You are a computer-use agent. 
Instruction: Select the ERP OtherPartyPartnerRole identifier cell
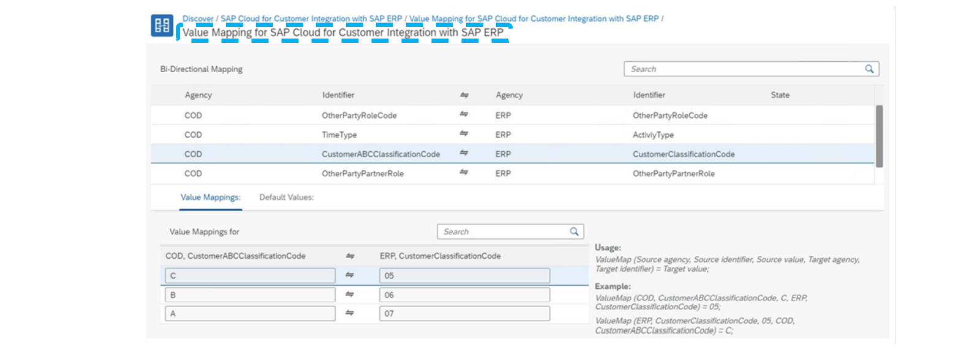(x=673, y=174)
